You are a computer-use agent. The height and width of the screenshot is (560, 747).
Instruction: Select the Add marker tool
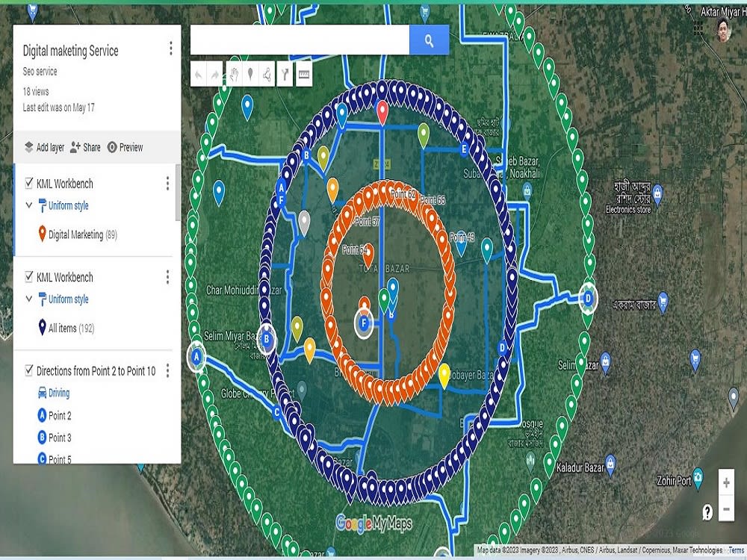[x=250, y=74]
